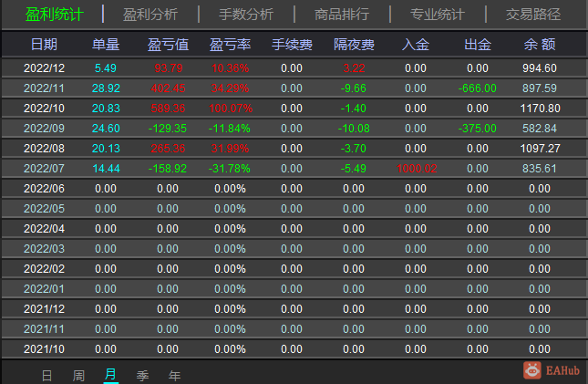This screenshot has height=384, width=588.
Task: Click withdrawal amount -375.00
Action: (477, 129)
